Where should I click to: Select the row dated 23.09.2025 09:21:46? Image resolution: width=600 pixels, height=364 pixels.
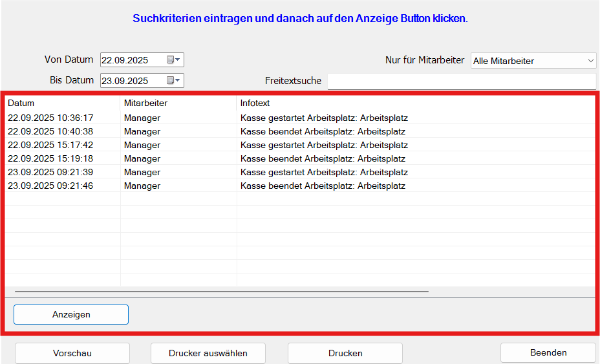(x=300, y=186)
